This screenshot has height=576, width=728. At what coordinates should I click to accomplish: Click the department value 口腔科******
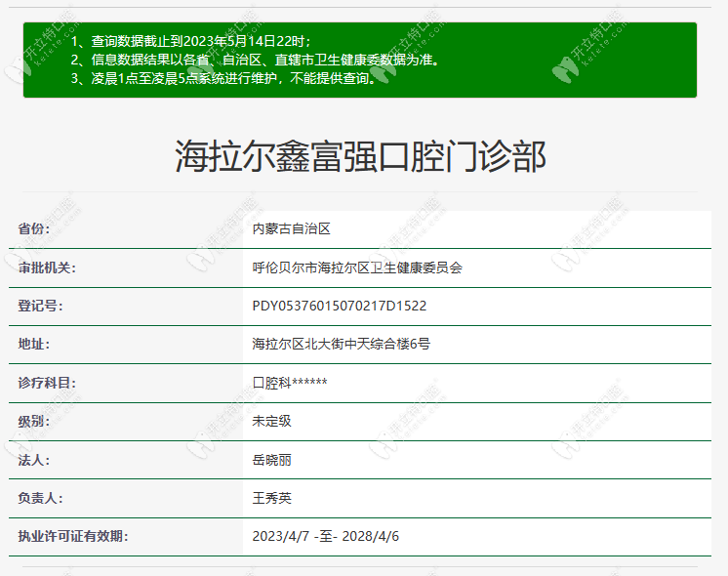[x=290, y=383]
